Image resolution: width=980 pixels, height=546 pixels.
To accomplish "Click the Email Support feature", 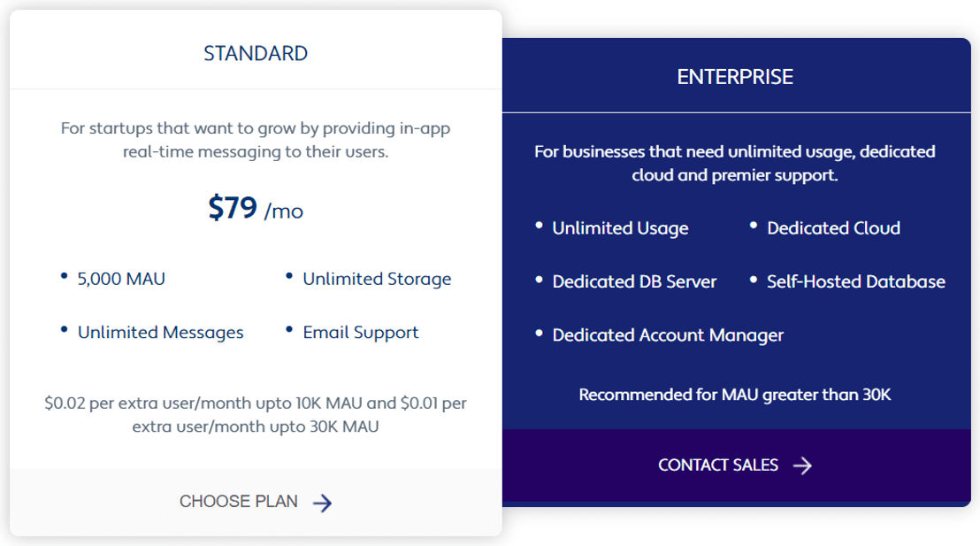I will [361, 333].
